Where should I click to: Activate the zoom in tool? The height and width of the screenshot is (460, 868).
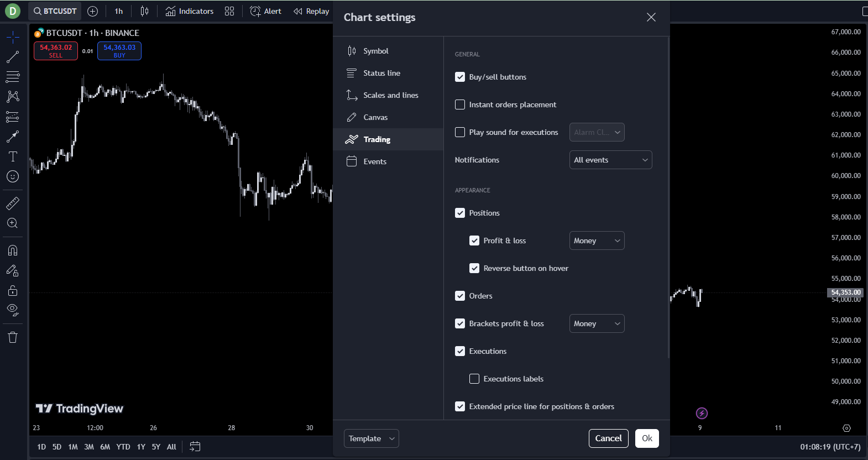(13, 223)
